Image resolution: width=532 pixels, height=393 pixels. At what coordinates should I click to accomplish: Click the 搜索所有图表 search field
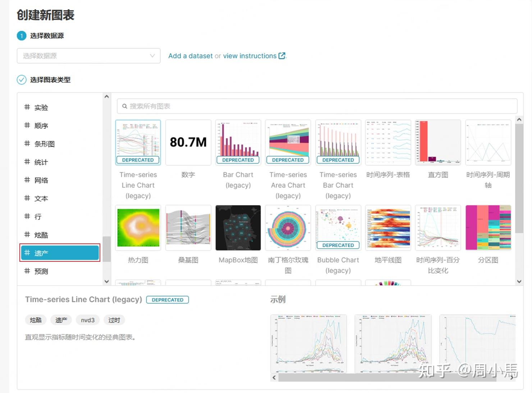coord(317,106)
